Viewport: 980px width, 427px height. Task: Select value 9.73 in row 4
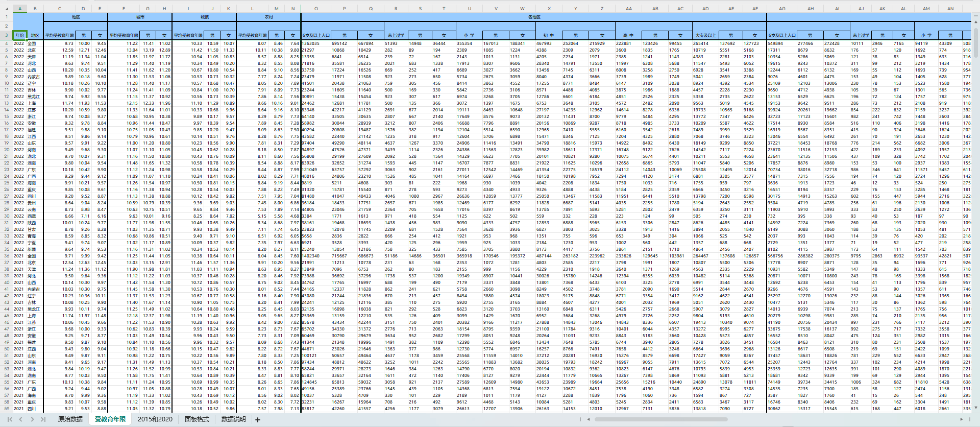[60, 43]
